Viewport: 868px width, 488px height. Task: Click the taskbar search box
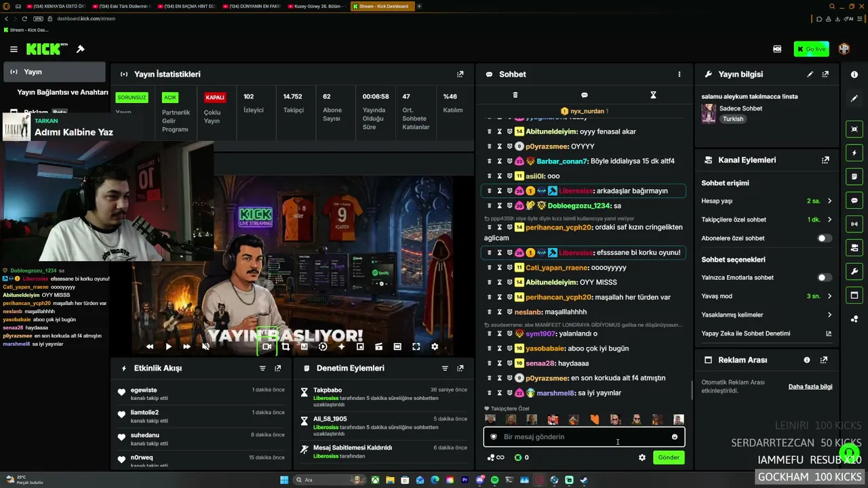pyautogui.click(x=330, y=480)
